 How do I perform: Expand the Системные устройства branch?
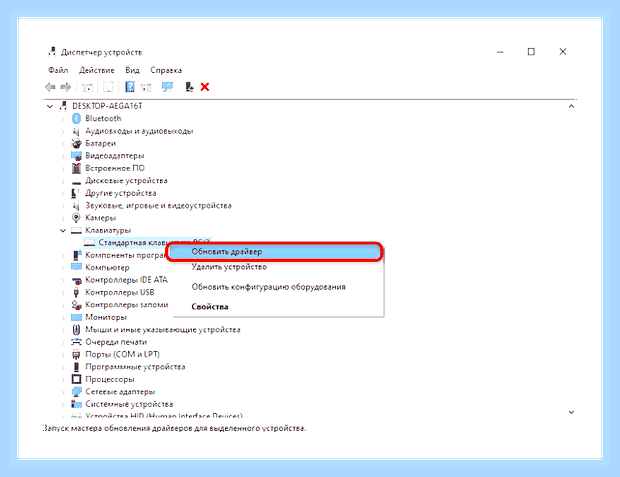[x=63, y=404]
